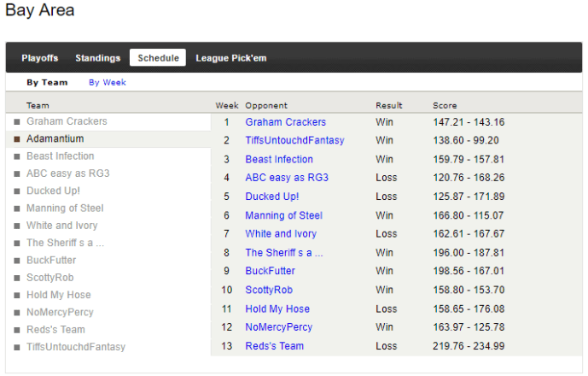The image size is (588, 376).
Task: Click the bullet icon beside BuckFutter
Action: coord(16,261)
